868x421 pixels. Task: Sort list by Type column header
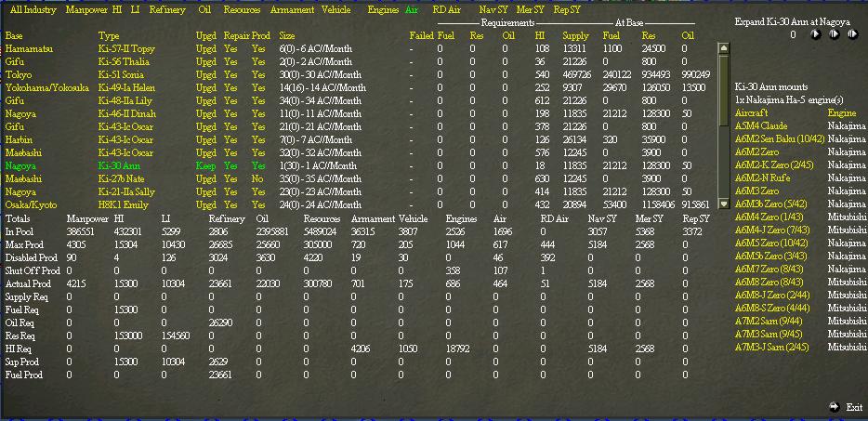point(108,35)
